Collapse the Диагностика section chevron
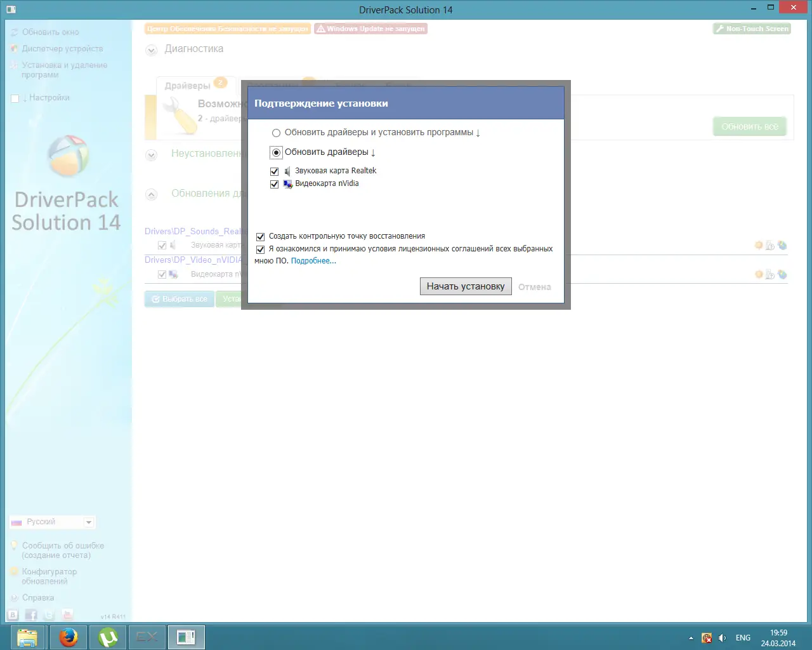 pyautogui.click(x=151, y=50)
